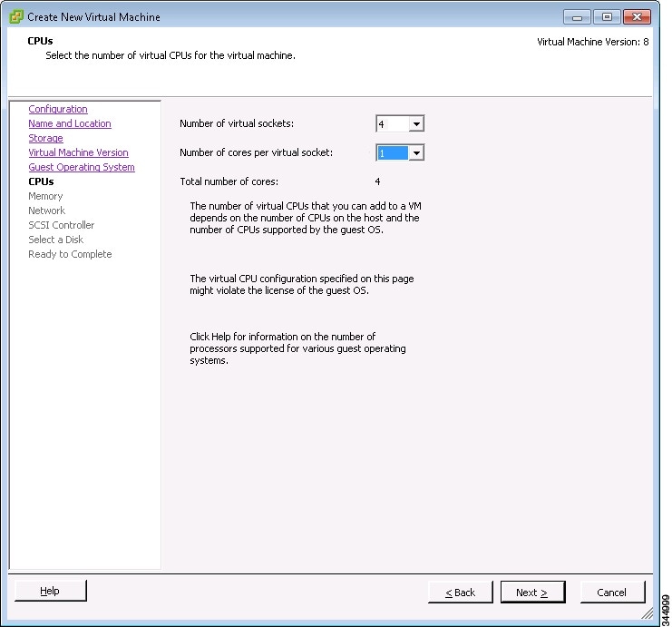Select the SCSI Controller step
672x627 pixels.
point(62,225)
